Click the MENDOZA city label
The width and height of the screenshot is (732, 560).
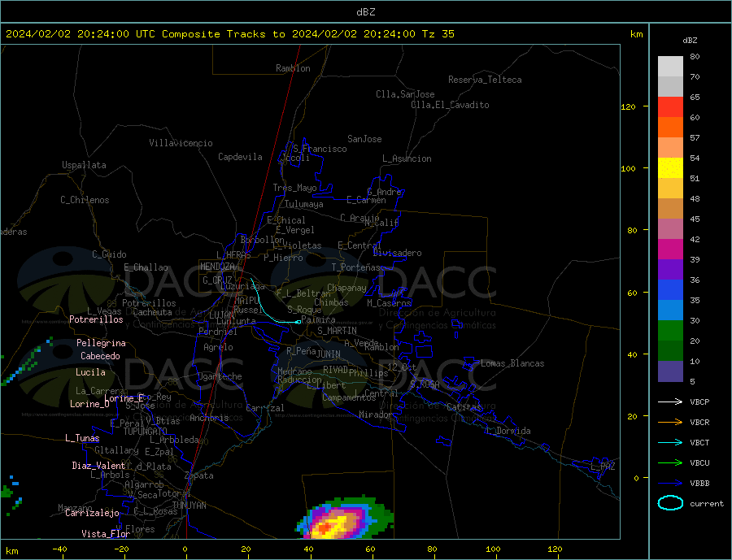tap(218, 267)
